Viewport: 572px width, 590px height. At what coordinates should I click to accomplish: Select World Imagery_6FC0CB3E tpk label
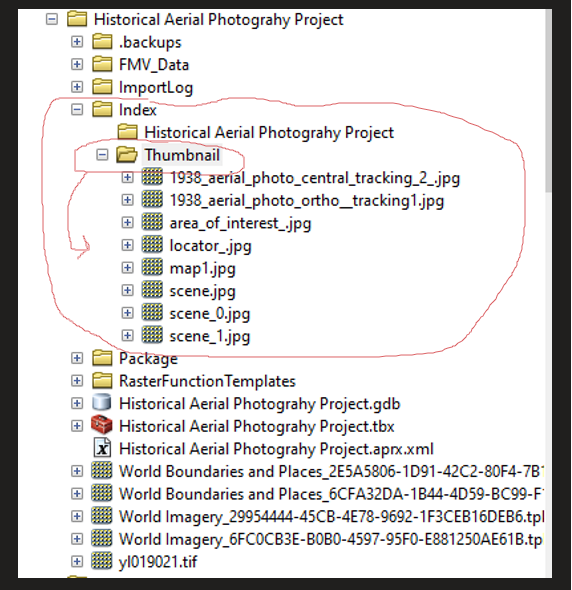point(331,539)
